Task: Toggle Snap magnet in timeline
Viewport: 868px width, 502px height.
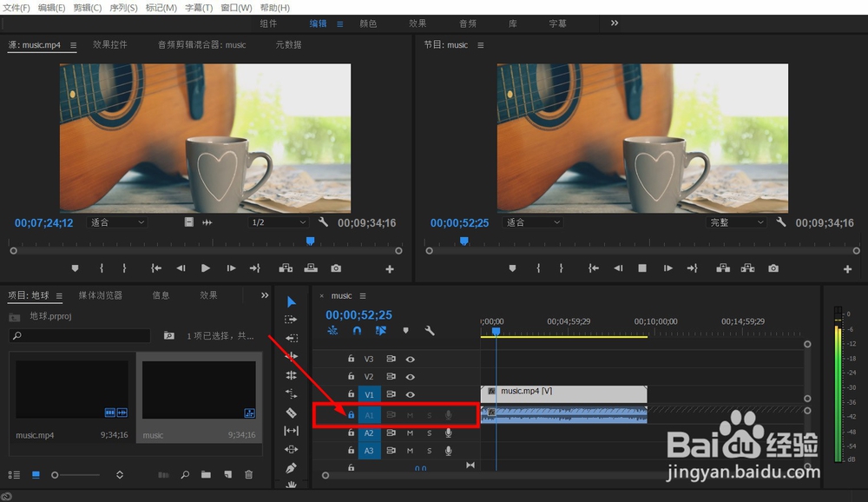Action: tap(357, 331)
